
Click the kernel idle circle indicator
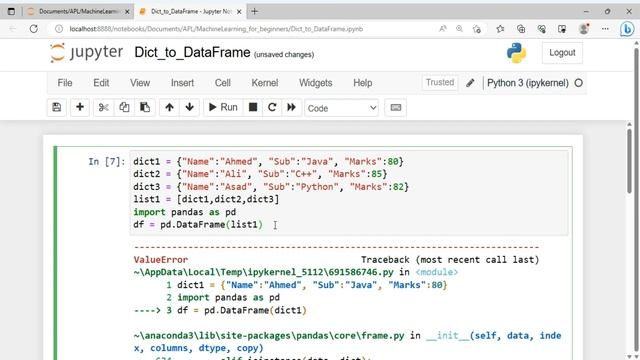pyautogui.click(x=578, y=83)
